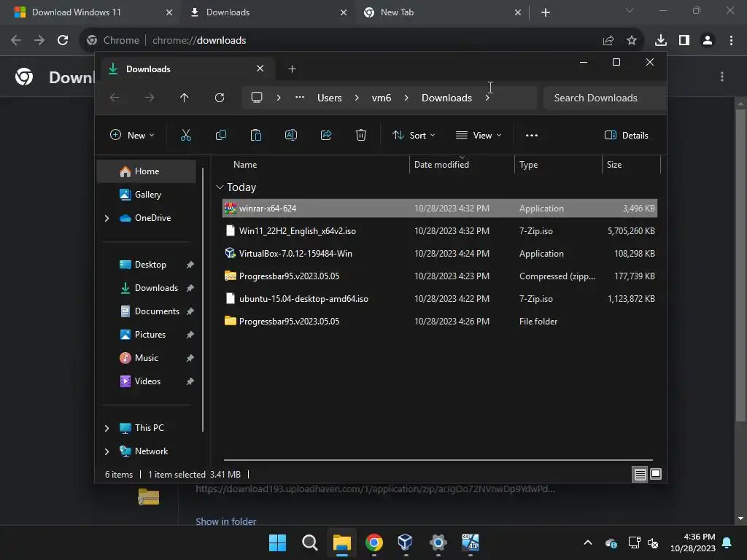Click the Windows Start button
747x560 pixels.
(277, 542)
